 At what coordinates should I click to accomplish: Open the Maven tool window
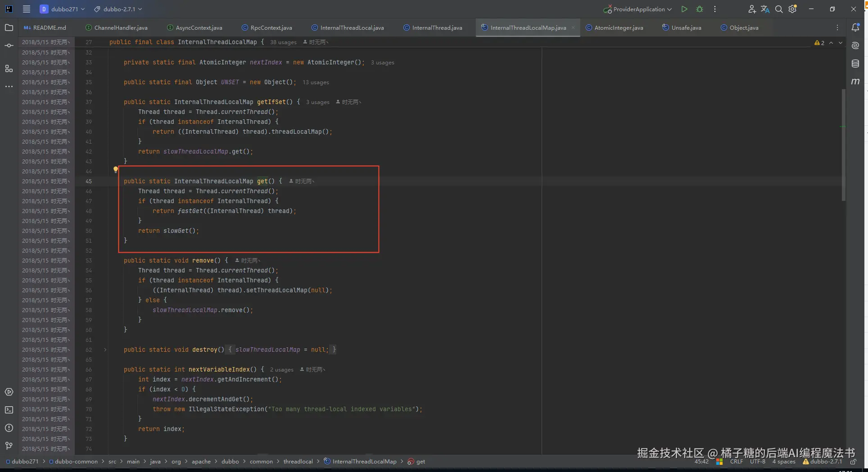coord(855,82)
